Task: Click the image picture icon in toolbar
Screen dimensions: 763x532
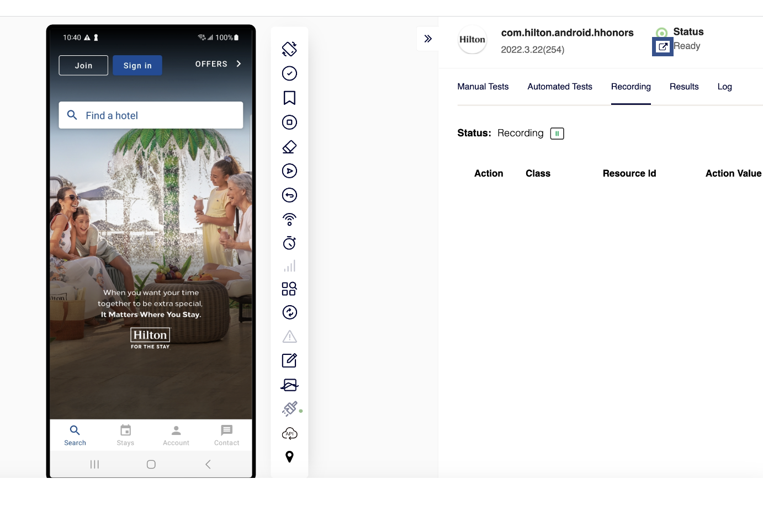Action: pos(289,385)
